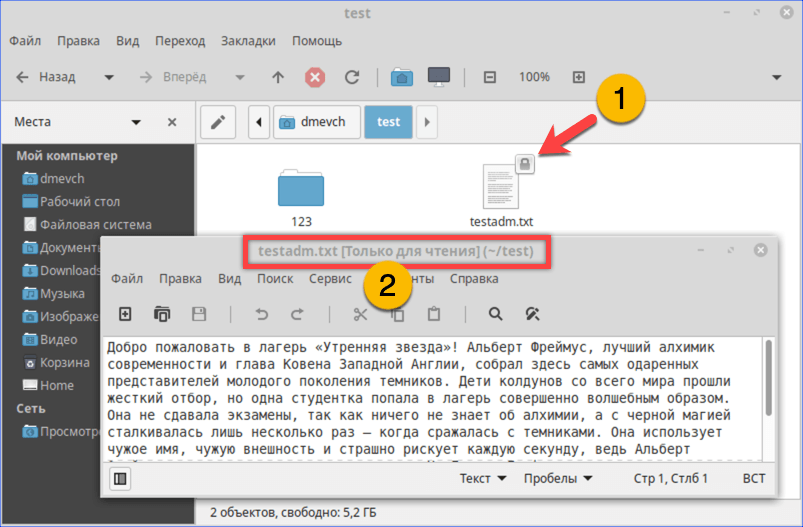
Task: Open the Помощь menu
Action: coord(317,41)
